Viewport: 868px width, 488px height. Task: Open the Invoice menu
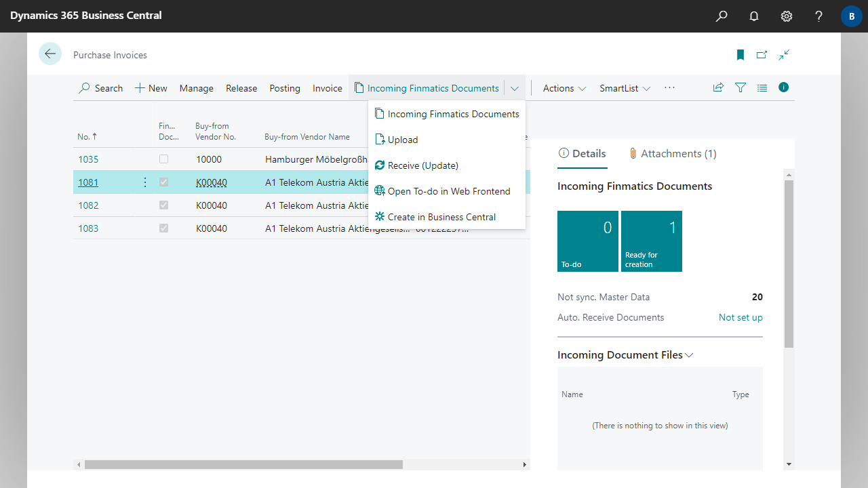328,88
